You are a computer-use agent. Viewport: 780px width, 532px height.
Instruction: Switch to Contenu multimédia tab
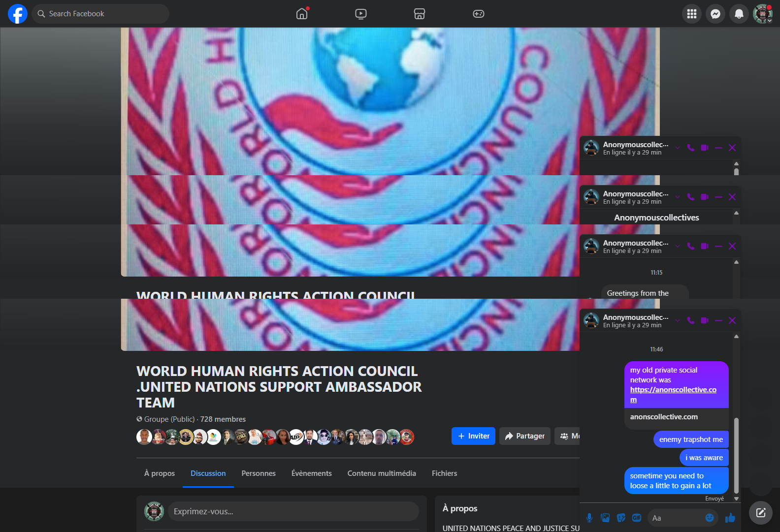382,473
